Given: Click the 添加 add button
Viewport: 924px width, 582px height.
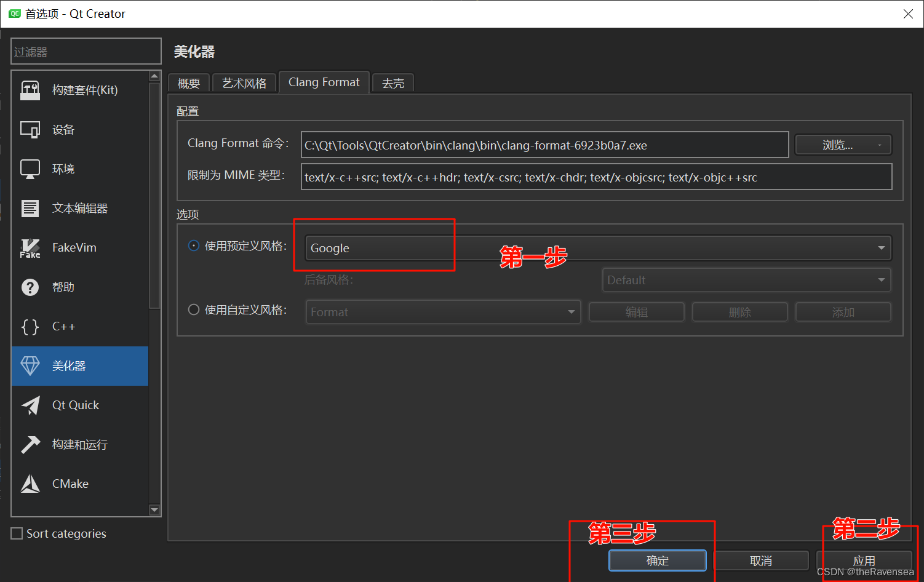Looking at the screenshot, I should pos(843,312).
